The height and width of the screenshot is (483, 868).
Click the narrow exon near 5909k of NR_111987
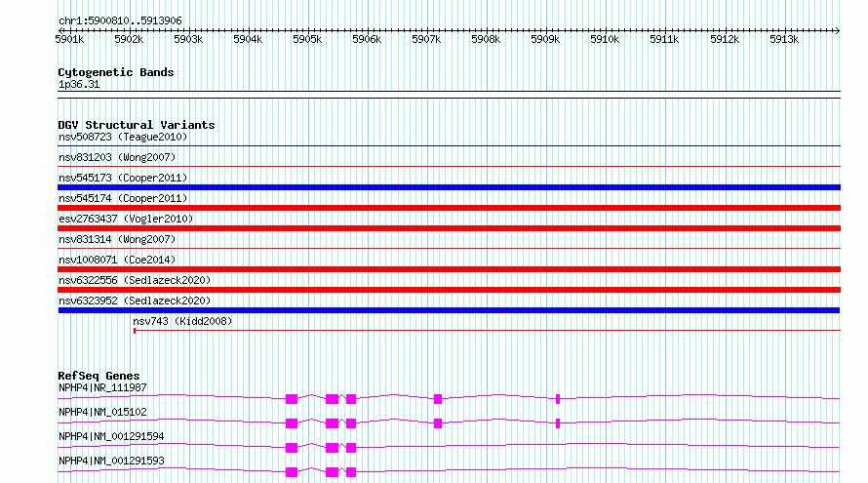[558, 399]
